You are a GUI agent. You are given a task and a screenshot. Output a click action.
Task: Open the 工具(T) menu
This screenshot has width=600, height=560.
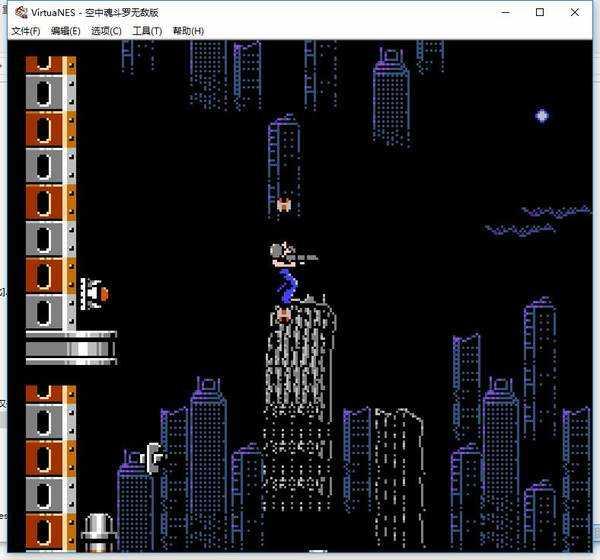click(147, 31)
